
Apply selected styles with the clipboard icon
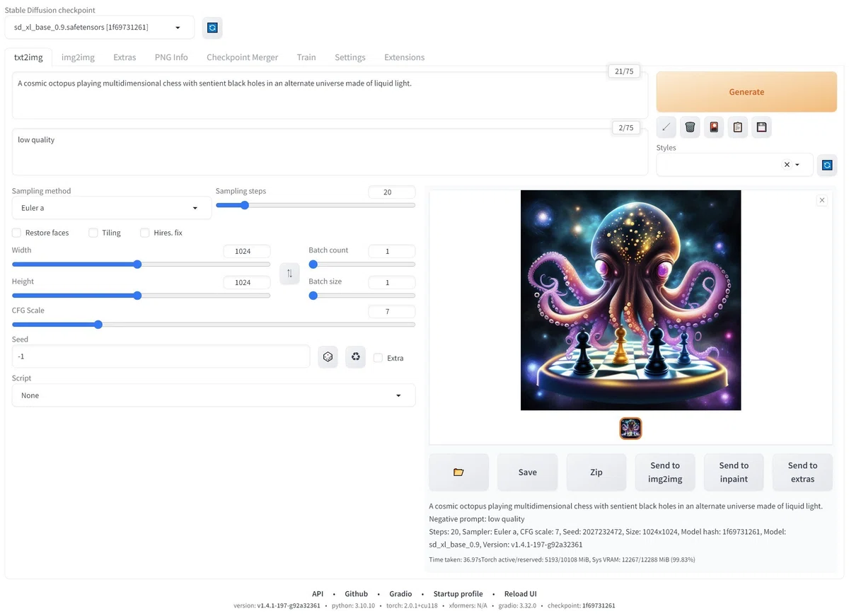[x=738, y=127]
